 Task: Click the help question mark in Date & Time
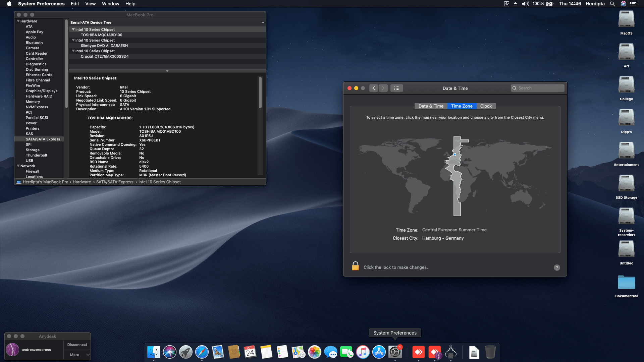(x=557, y=267)
